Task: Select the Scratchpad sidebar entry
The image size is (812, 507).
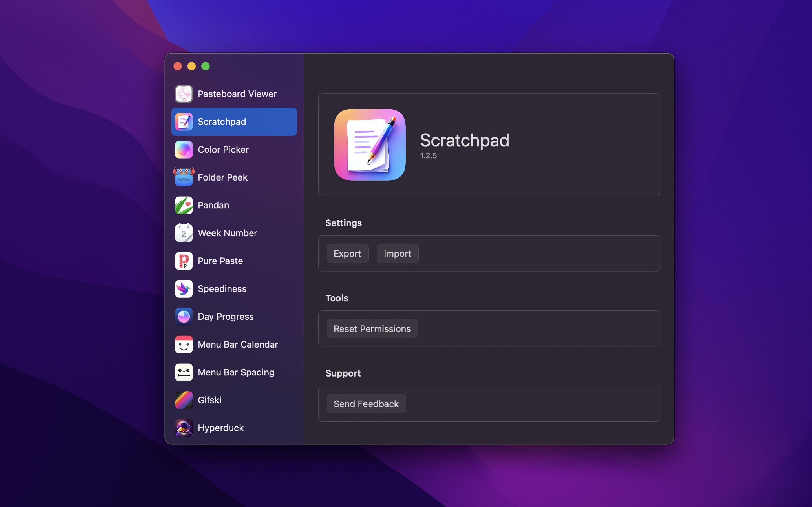Action: point(222,122)
